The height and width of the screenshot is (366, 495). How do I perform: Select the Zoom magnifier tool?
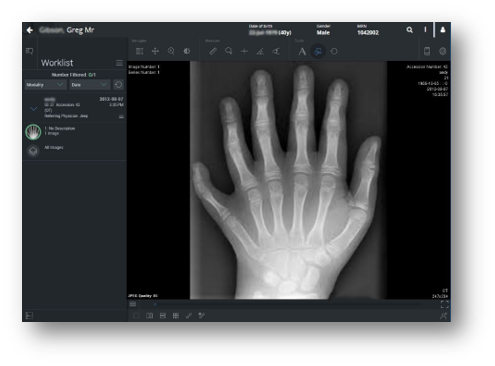[x=171, y=51]
